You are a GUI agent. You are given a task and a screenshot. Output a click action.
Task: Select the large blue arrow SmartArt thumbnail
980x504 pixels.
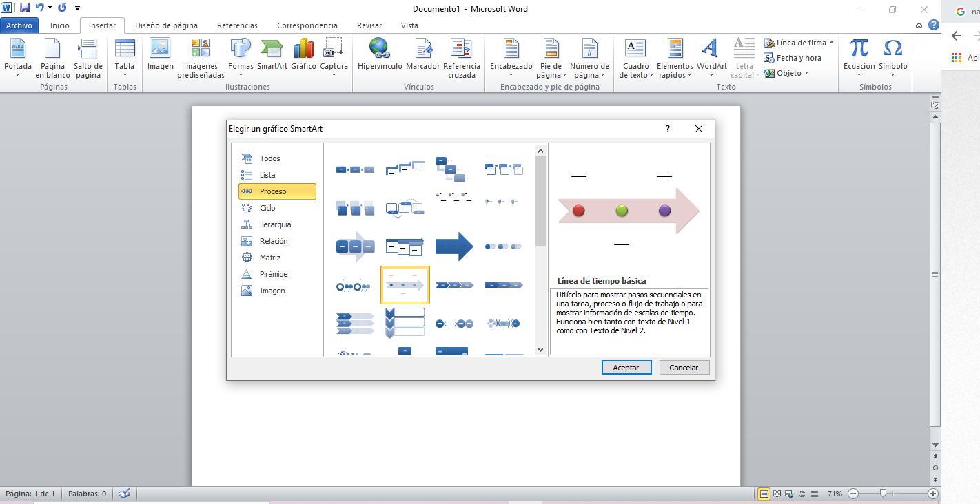[x=454, y=246]
